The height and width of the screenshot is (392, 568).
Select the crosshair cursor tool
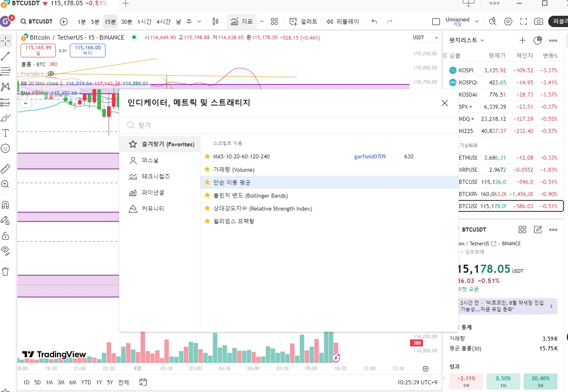coord(6,41)
